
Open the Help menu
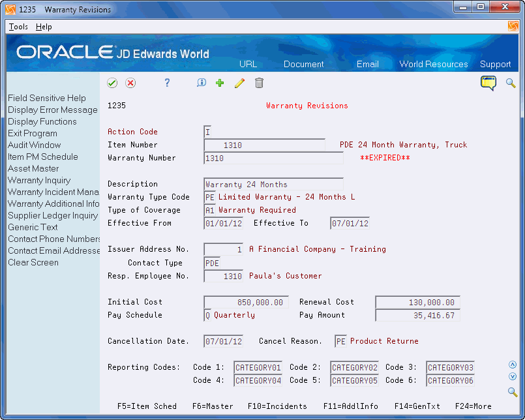(x=44, y=27)
